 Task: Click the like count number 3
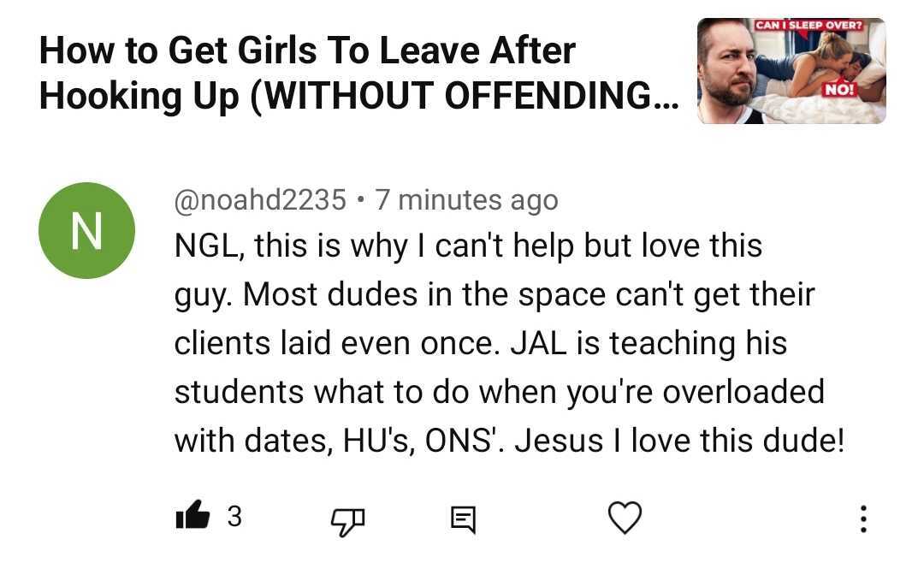click(234, 516)
